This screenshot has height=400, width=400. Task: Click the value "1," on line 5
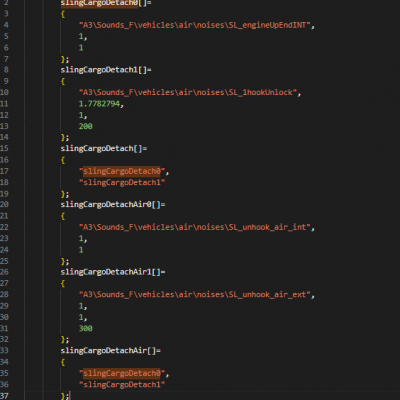pyautogui.click(x=83, y=37)
